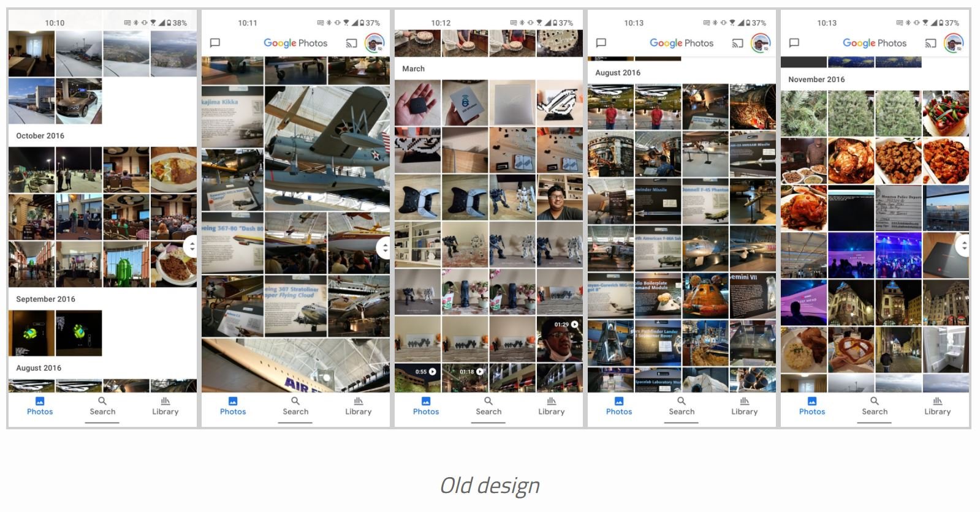980x512 pixels.
Task: Select Photos tab on the November 2016 screen
Action: [812, 405]
